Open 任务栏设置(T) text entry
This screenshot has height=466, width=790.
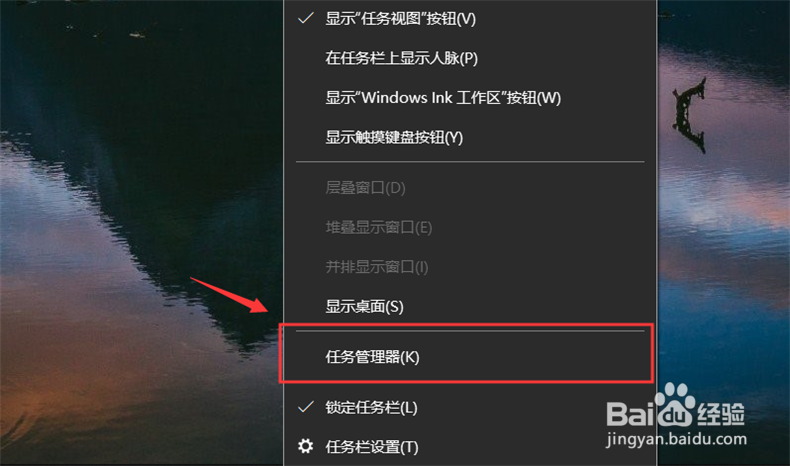[372, 447]
